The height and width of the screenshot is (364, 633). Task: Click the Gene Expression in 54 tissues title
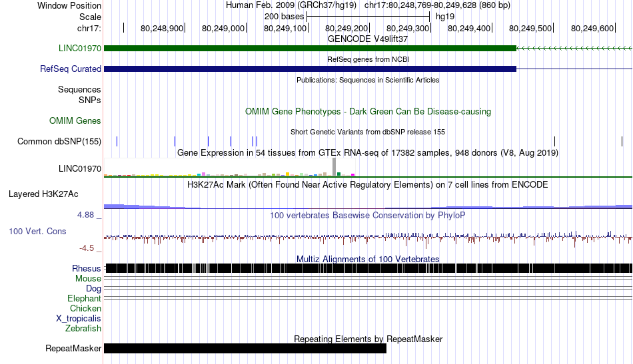[x=368, y=153]
